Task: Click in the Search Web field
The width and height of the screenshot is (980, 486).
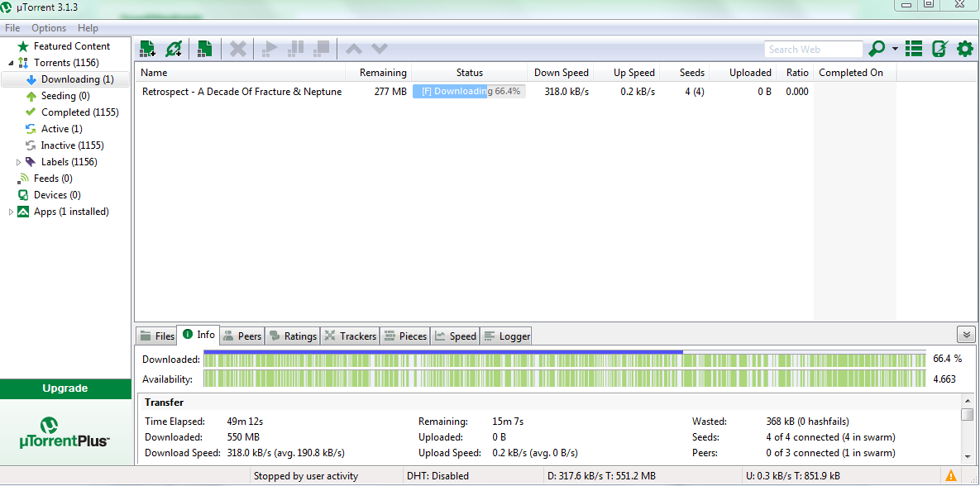Action: pyautogui.click(x=813, y=50)
